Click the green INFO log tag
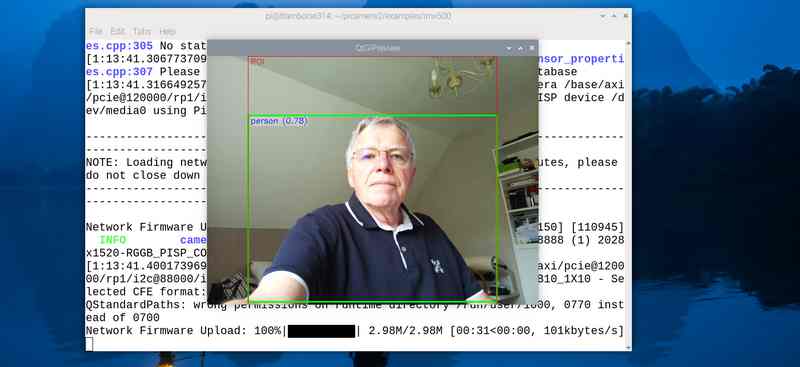This screenshot has width=800, height=367. click(113, 240)
